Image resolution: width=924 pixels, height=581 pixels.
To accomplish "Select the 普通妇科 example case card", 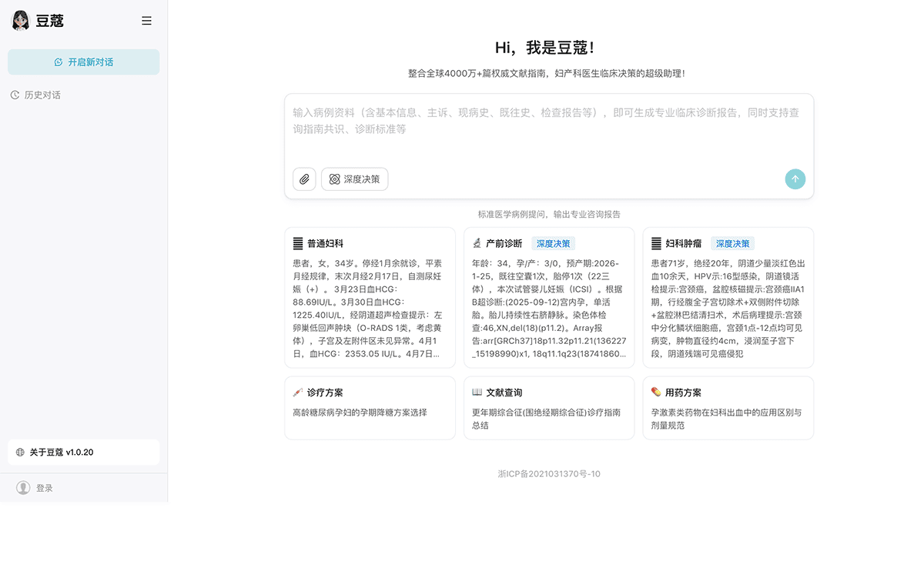I will coord(370,298).
